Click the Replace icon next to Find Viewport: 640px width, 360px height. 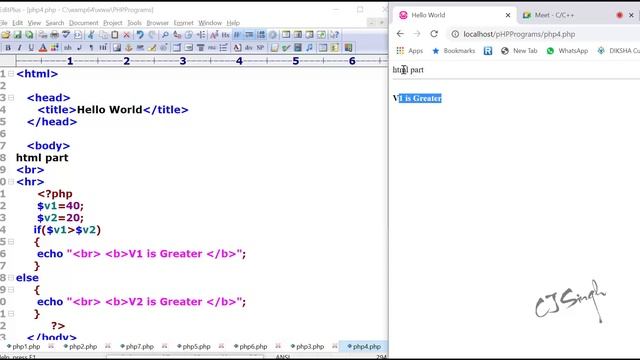(177, 35)
